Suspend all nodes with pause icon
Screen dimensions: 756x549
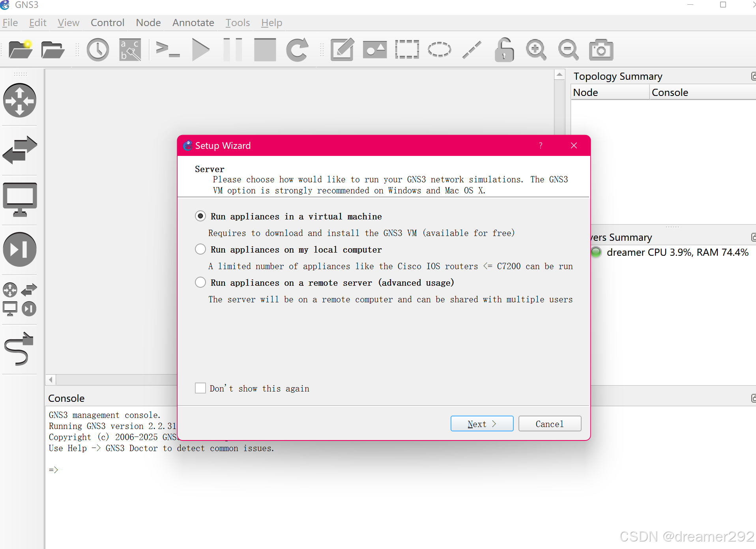click(233, 50)
